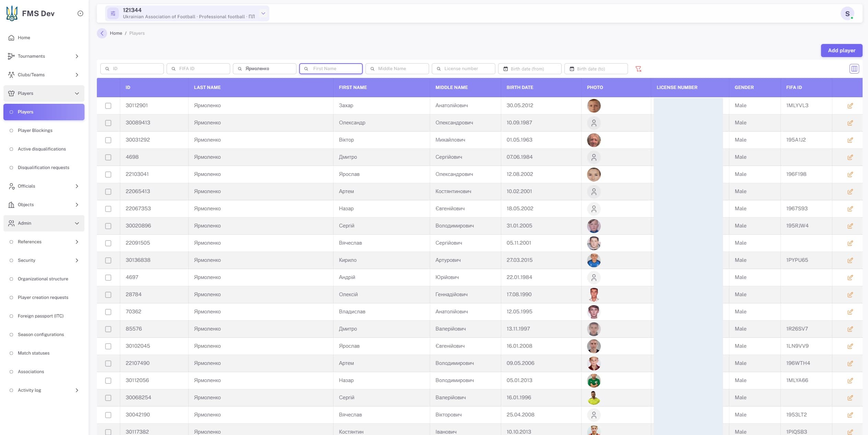Image resolution: width=868 pixels, height=435 pixels.
Task: Tick checkbox for ID 30102045 row
Action: tap(108, 346)
